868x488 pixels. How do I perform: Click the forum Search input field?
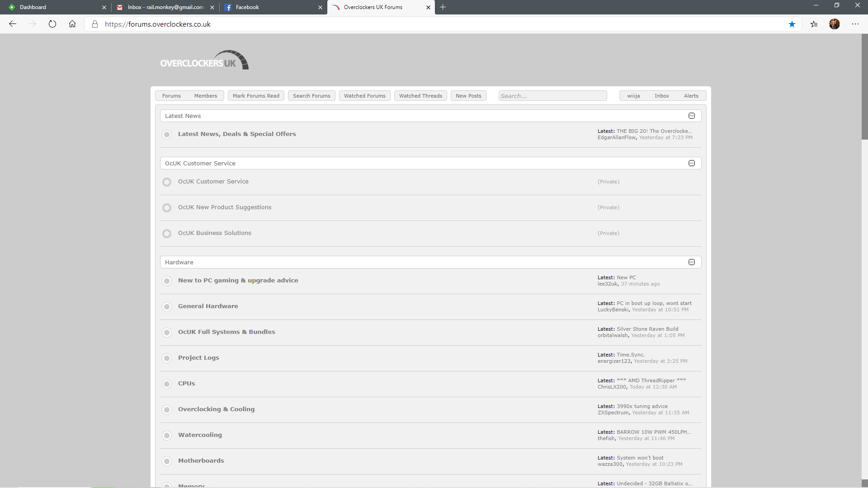click(552, 96)
